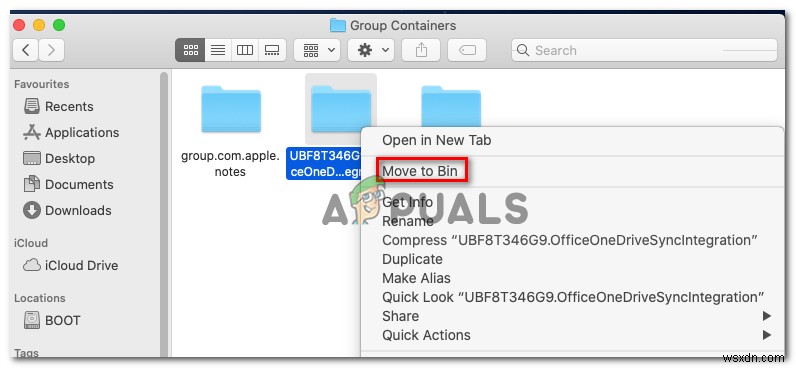
Task: Choose Open in New Tab
Action: tap(436, 140)
